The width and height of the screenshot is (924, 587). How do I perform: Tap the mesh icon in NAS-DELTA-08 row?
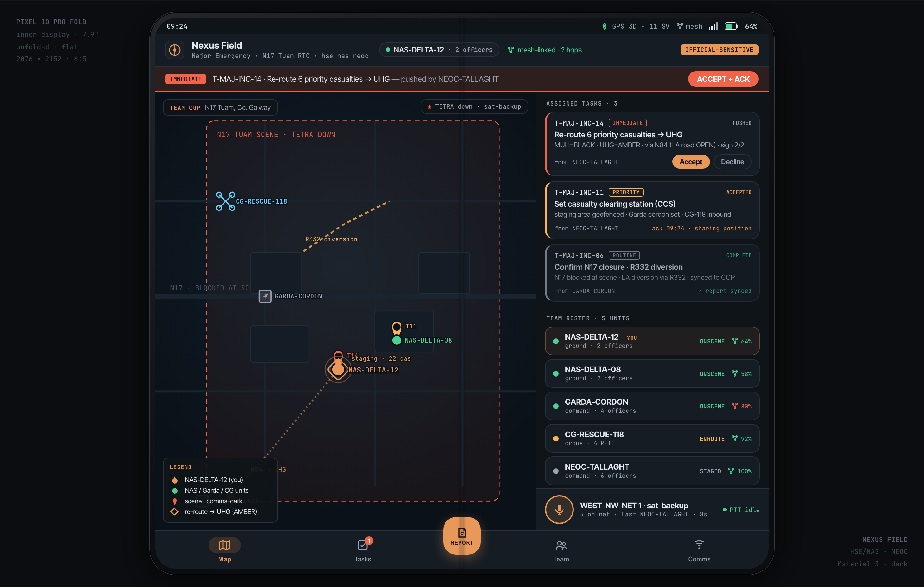[735, 373]
